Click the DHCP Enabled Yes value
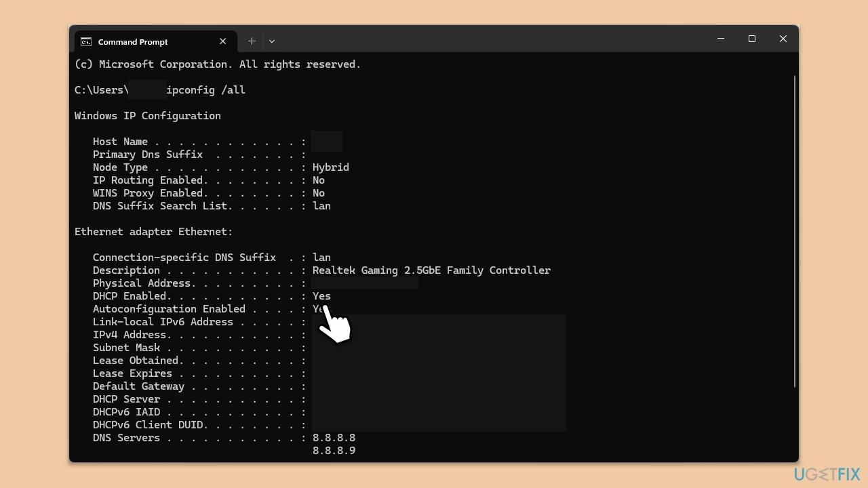868x488 pixels. (x=321, y=296)
